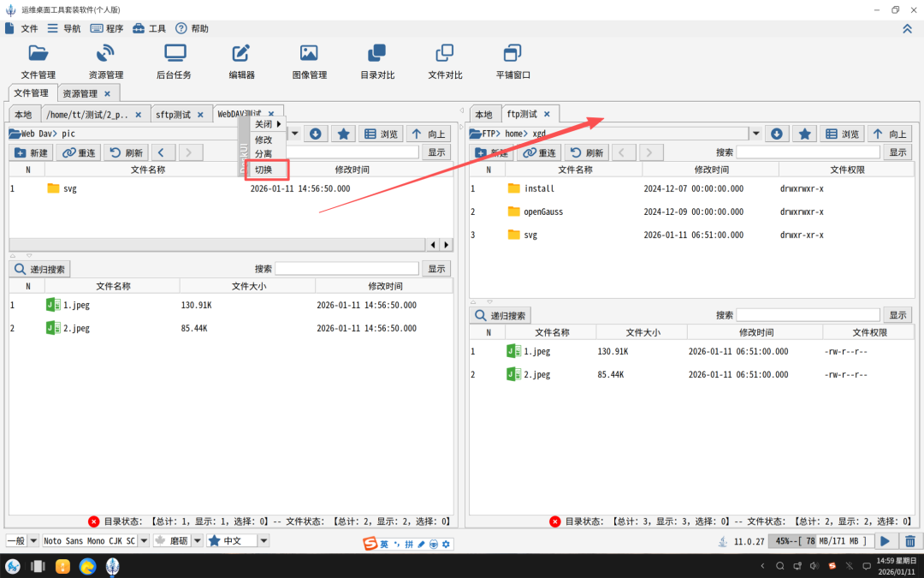Click the favorite star icon in the FTP pane
The image size is (924, 578).
[x=804, y=134]
